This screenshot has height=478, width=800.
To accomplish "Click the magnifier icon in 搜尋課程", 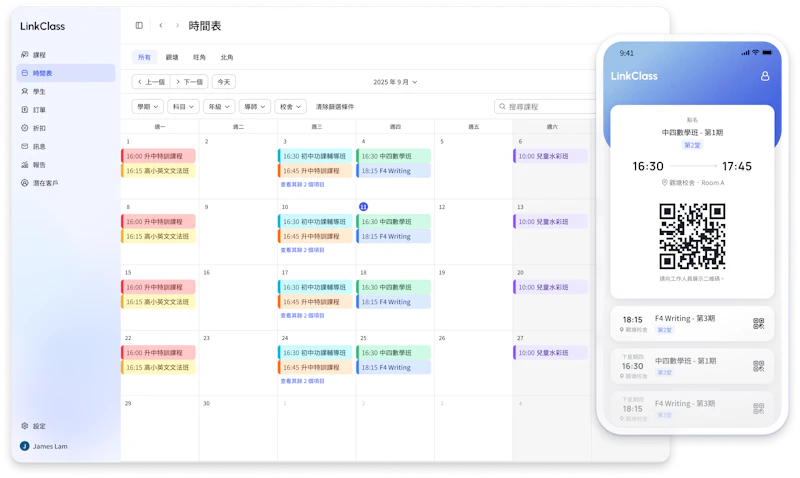I will [503, 107].
